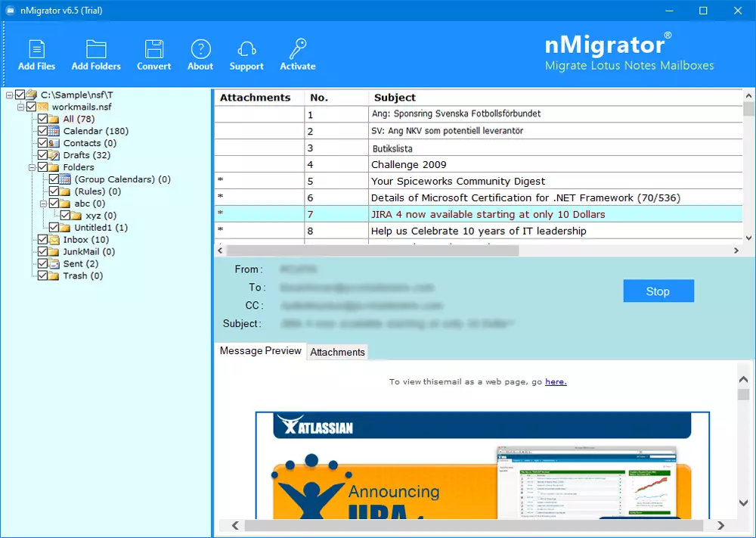
Task: Uncheck the Inbox (10) checkbox
Action: 42,239
